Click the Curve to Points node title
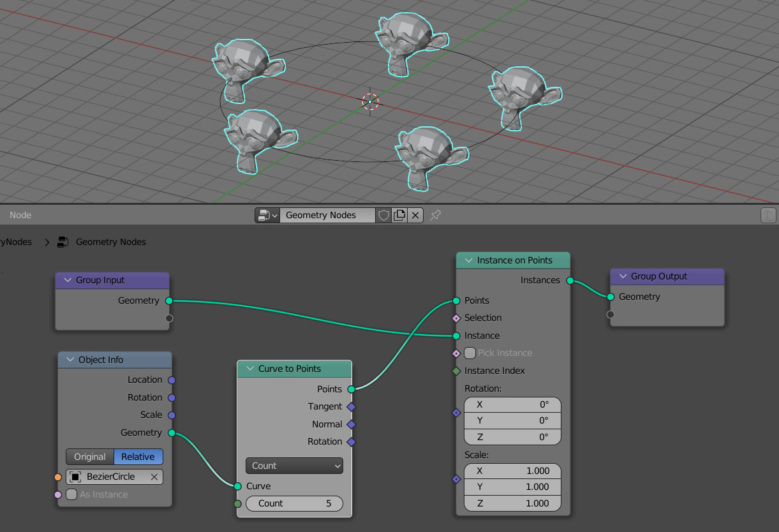Image resolution: width=779 pixels, height=532 pixels. (x=290, y=369)
